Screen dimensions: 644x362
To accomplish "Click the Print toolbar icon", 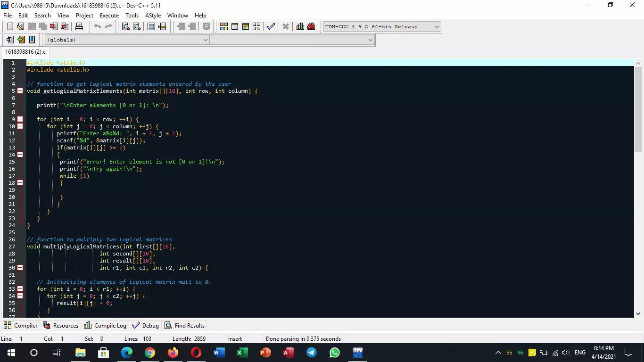I will [x=79, y=26].
